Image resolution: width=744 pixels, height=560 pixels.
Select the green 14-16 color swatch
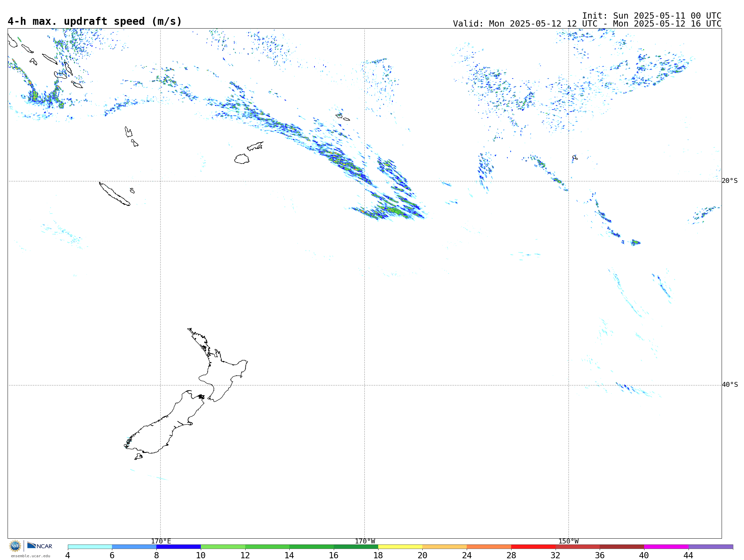click(x=312, y=547)
